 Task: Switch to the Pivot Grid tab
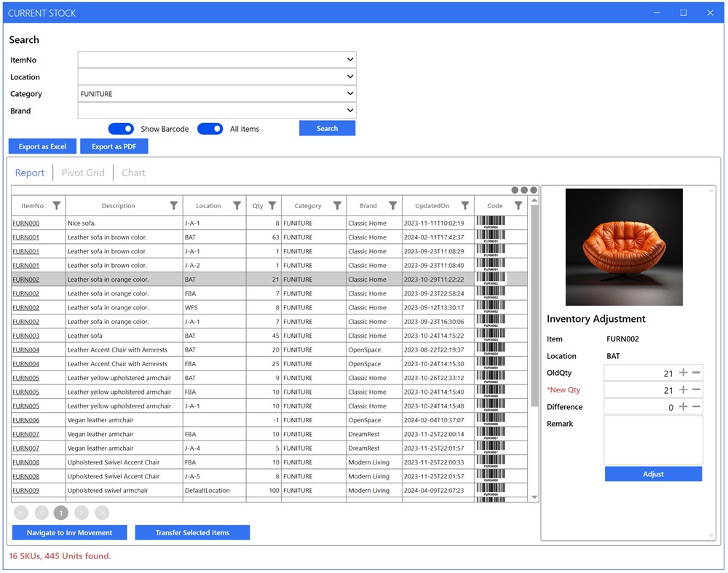tap(83, 173)
